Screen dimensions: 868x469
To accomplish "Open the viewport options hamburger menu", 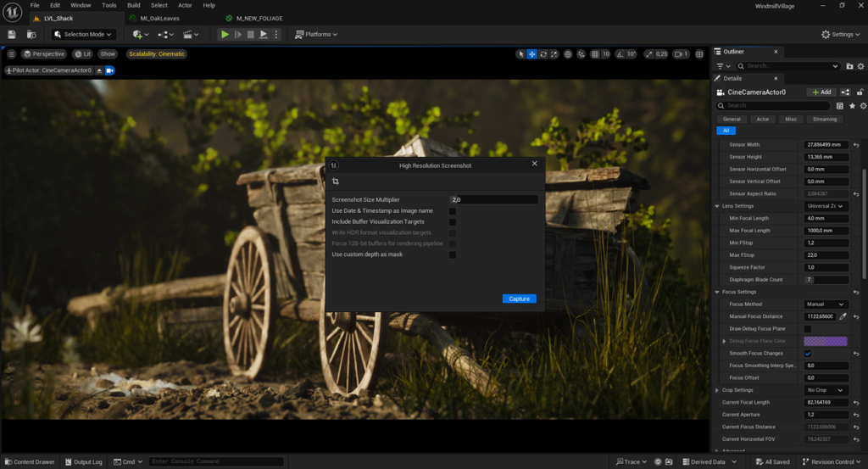I will [x=12, y=53].
